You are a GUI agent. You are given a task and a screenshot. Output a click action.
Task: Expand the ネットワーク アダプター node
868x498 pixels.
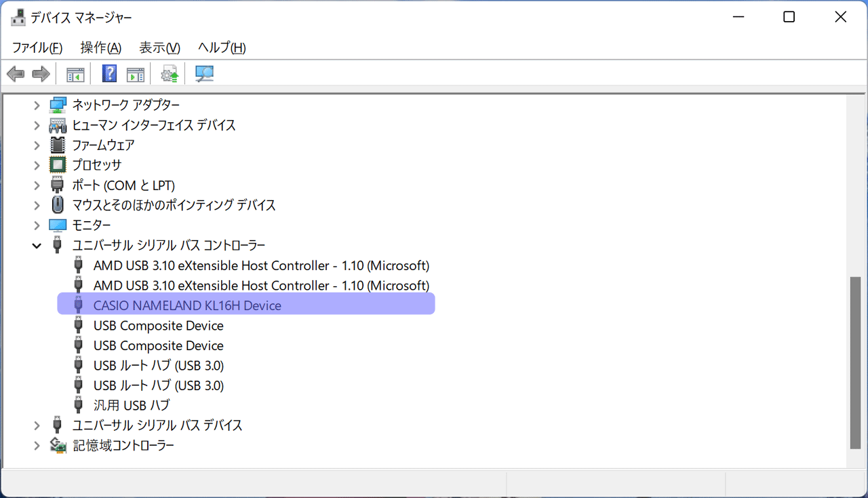[37, 105]
